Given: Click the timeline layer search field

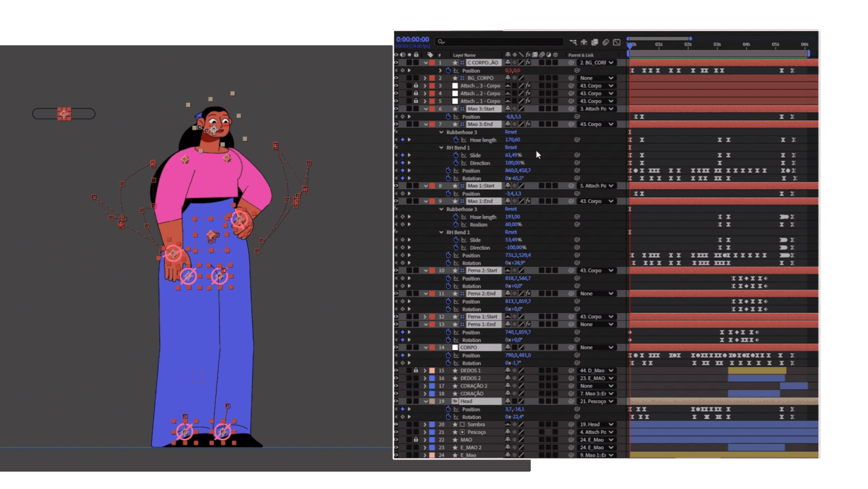Looking at the screenshot, I should [500, 42].
